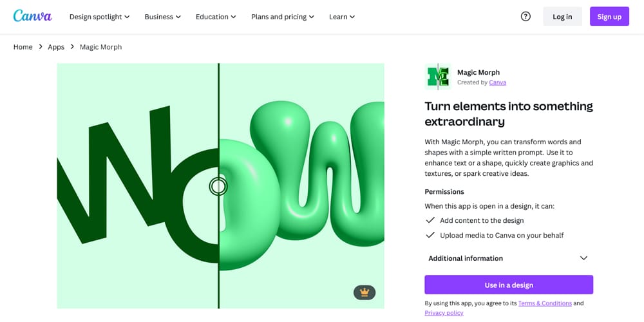The width and height of the screenshot is (644, 322).
Task: Click the circular before-after slider handle
Action: click(x=218, y=186)
